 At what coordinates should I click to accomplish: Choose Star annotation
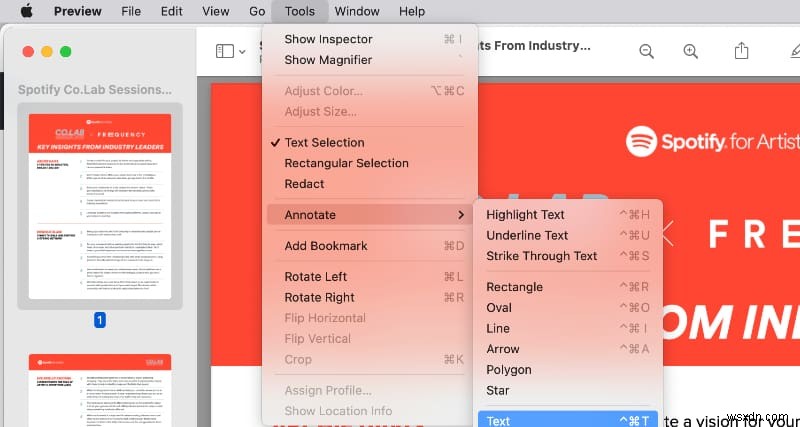[568, 390]
